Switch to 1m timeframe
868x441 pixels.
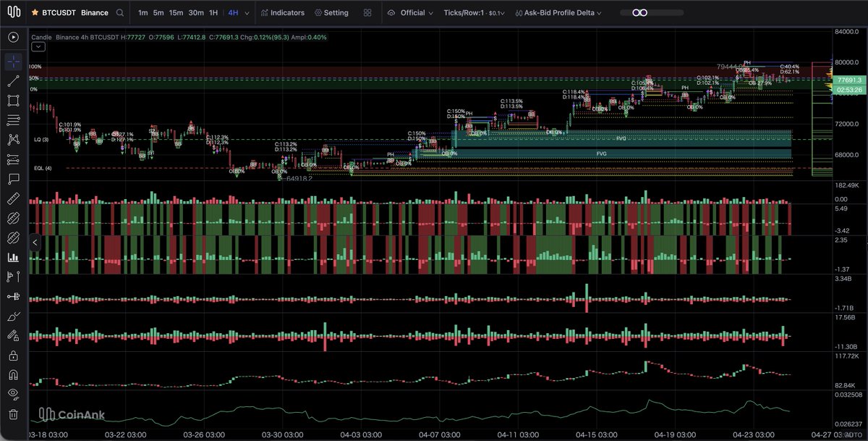[143, 13]
